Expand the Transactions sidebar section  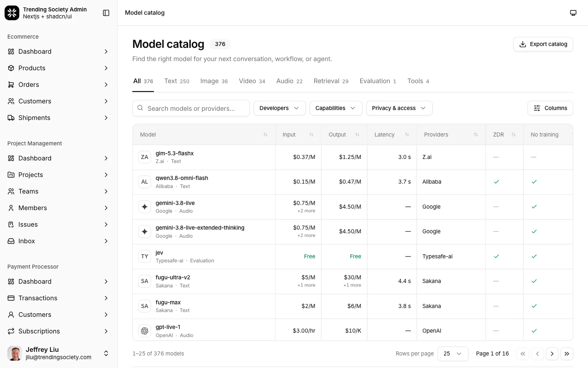click(106, 298)
